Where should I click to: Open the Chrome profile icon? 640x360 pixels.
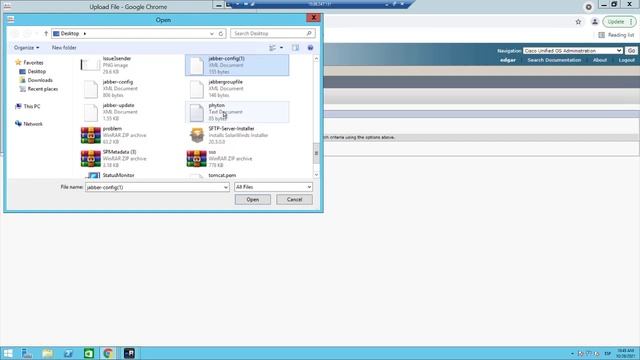(595, 22)
